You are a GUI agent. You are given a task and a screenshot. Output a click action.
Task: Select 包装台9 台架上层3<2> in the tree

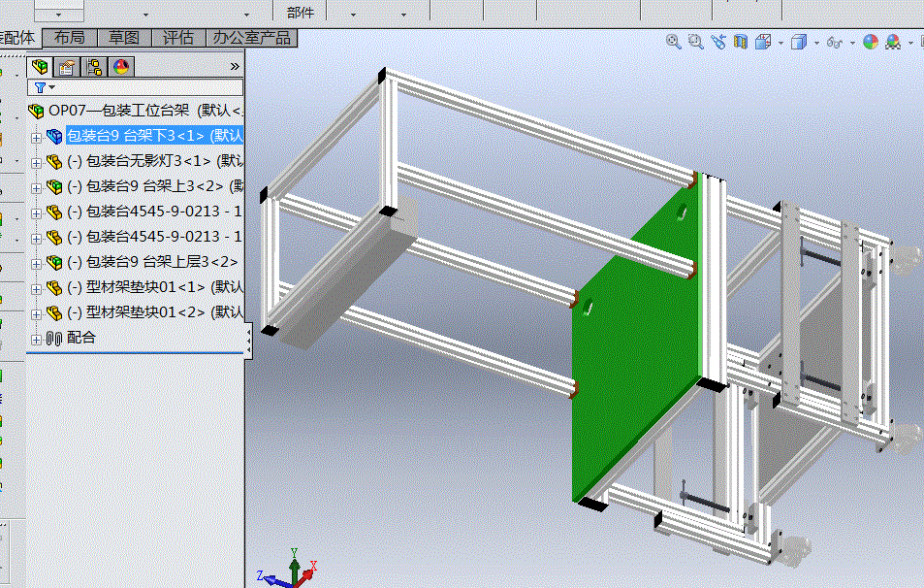(152, 262)
